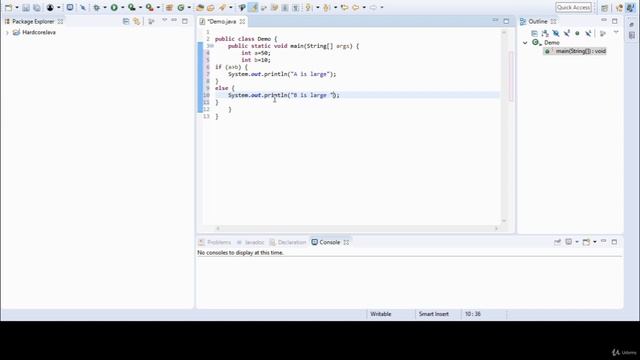Click the Previous Annotation toolbar icon
Image resolution: width=640 pixels, height=360 pixels.
click(x=327, y=7)
